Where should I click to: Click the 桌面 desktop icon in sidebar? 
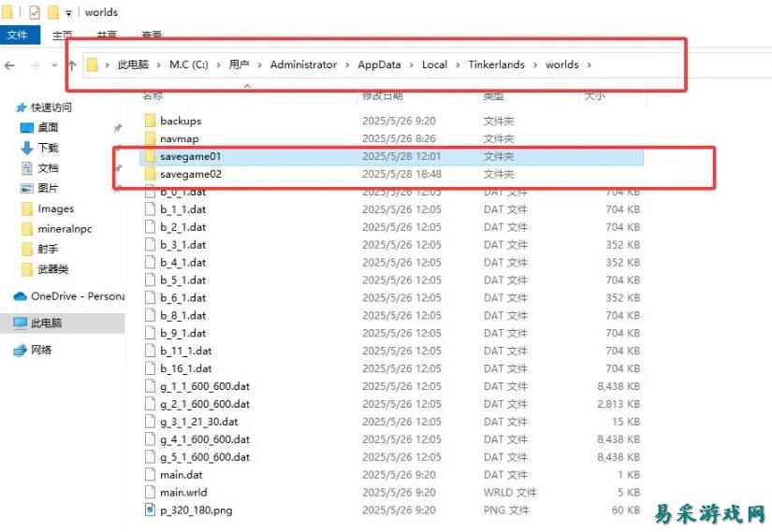coord(26,127)
